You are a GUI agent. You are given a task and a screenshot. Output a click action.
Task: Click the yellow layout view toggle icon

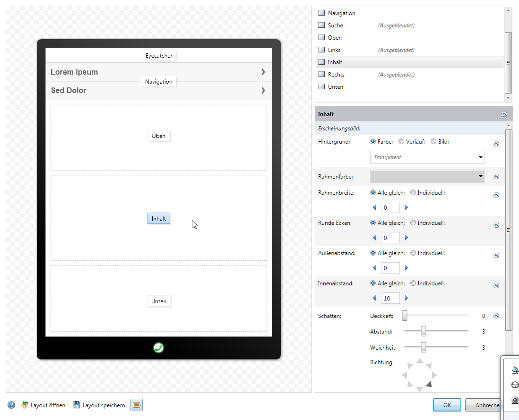(137, 405)
